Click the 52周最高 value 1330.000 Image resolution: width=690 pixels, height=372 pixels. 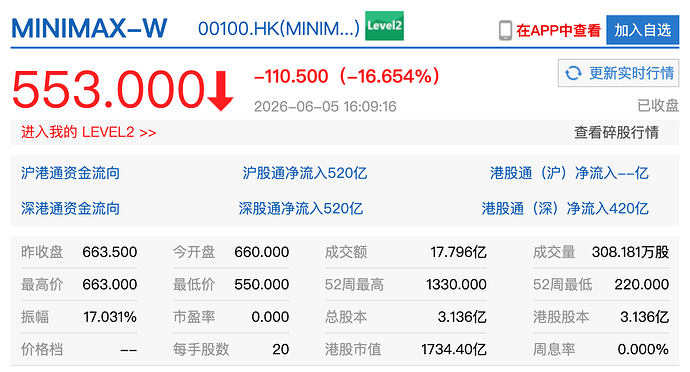point(456,284)
